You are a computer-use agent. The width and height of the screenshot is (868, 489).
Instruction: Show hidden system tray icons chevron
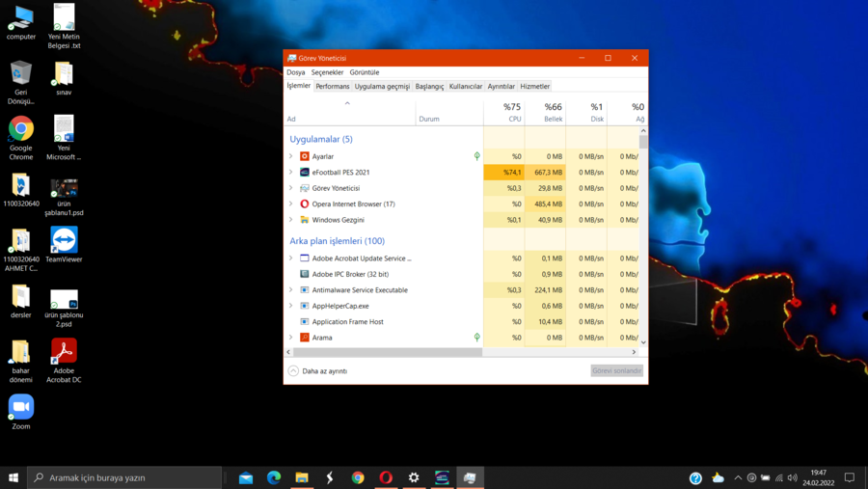click(738, 477)
